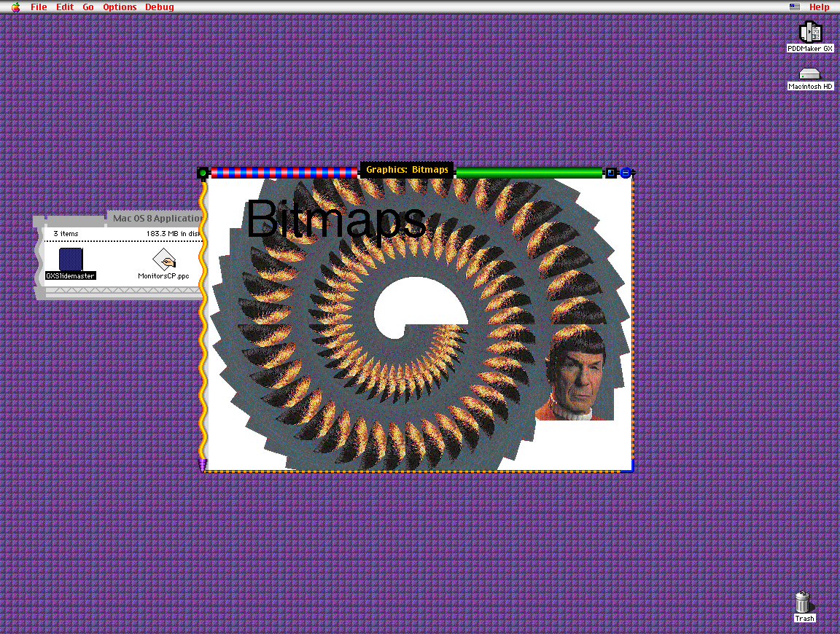Open the Apple menu

(15, 7)
